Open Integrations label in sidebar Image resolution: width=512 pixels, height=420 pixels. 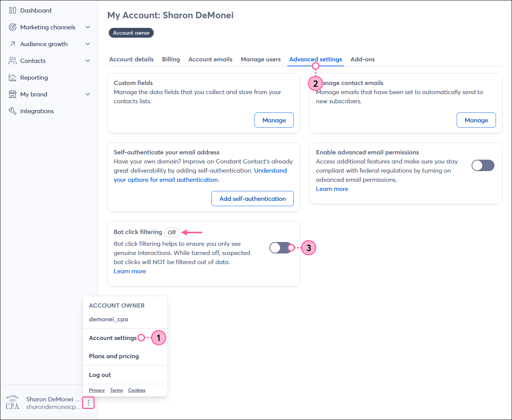tap(37, 111)
